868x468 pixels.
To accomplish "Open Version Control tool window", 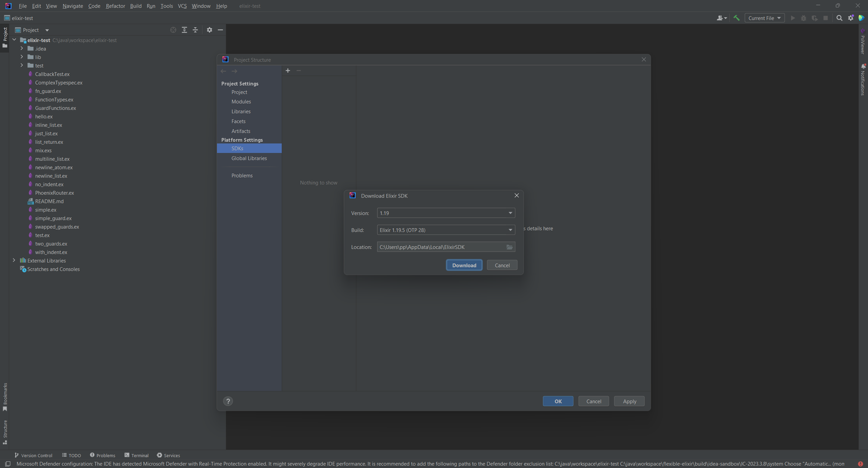I will 33,456.
